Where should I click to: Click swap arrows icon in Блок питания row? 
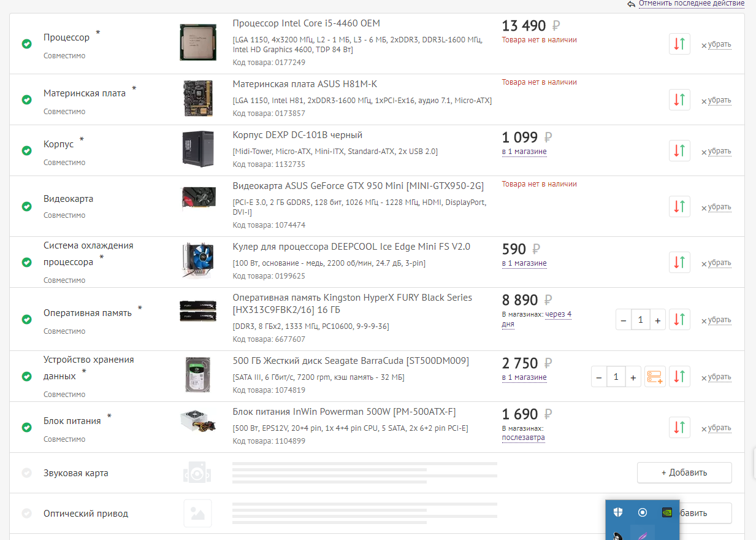pos(679,428)
